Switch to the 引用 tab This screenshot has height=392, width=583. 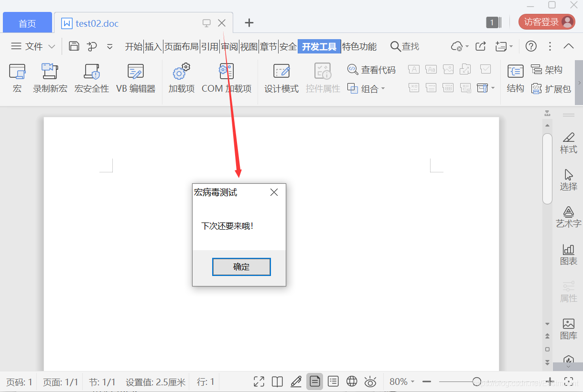click(209, 46)
